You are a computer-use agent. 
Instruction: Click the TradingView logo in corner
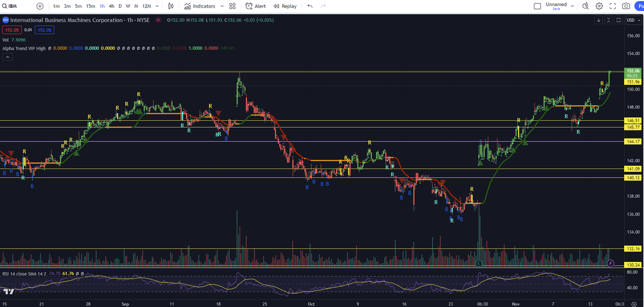9,291
